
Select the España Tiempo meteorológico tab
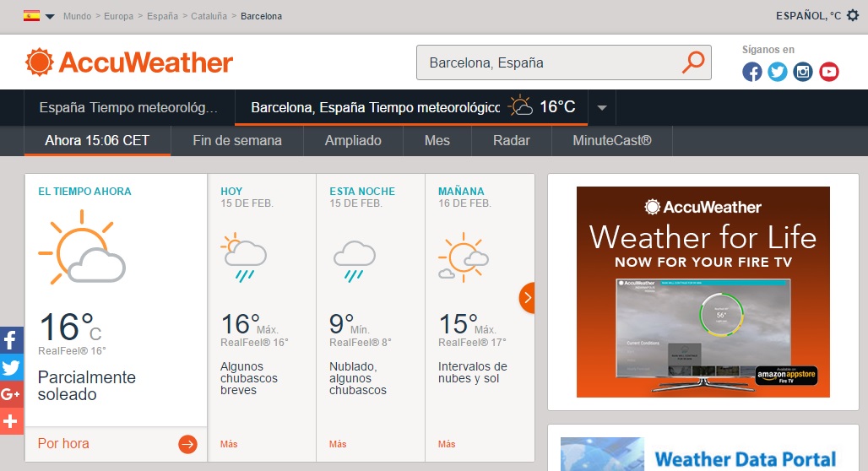[129, 107]
